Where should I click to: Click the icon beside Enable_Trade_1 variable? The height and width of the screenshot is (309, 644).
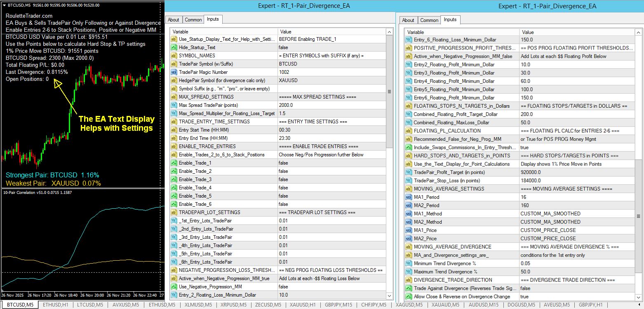(x=174, y=163)
